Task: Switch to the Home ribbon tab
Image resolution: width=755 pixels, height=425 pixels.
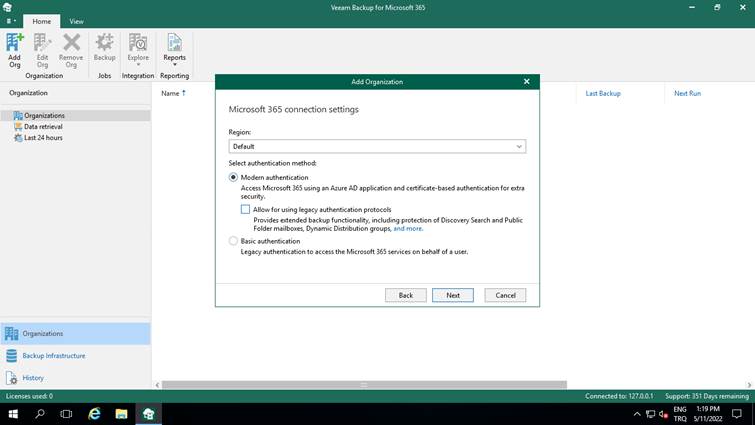Action: coord(42,21)
